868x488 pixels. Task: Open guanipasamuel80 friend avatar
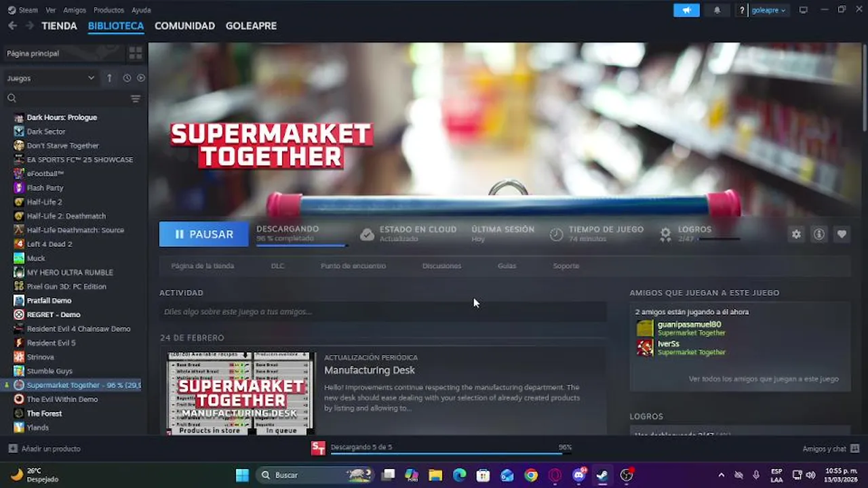(645, 328)
